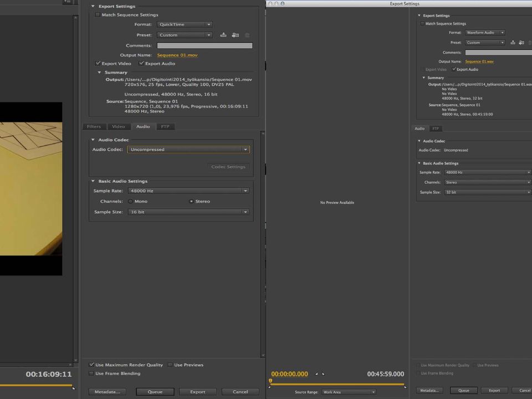Disable Use Maximum Render Quality in QuickTime panel
The width and height of the screenshot is (532, 399).
pyautogui.click(x=91, y=365)
